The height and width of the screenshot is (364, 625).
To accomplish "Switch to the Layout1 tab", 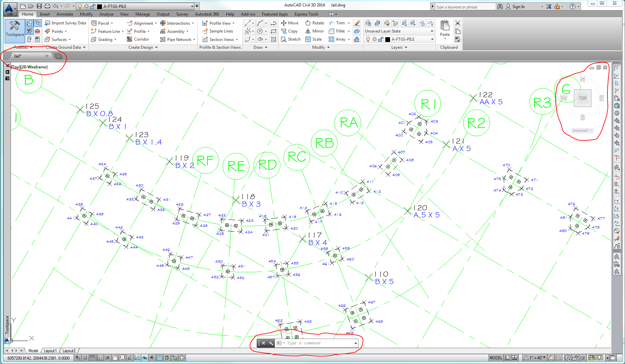I will coord(50,351).
